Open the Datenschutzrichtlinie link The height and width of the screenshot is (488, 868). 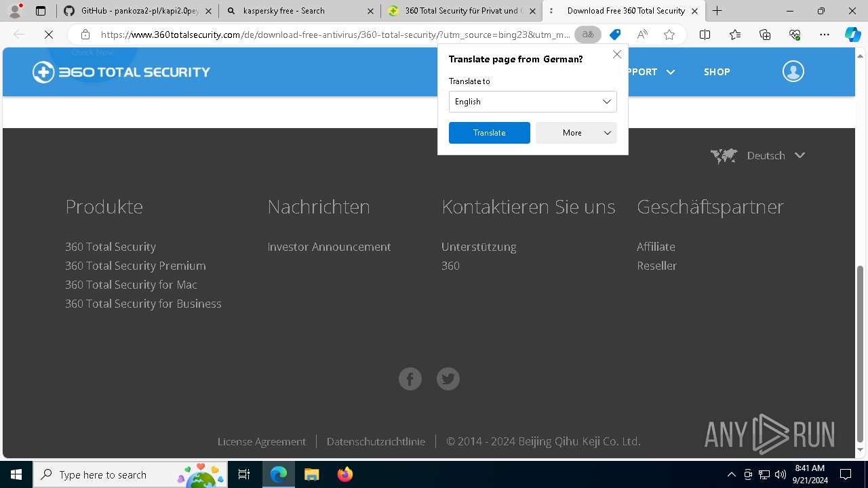376,441
